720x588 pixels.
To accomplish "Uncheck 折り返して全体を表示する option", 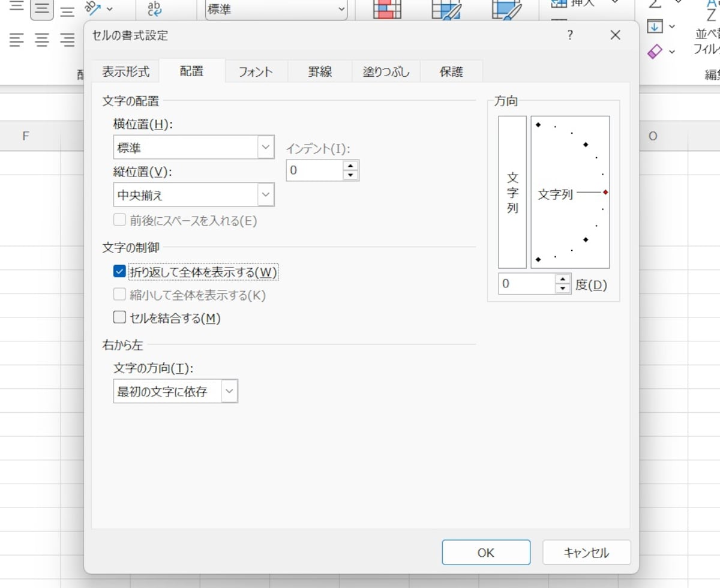I will click(x=119, y=271).
